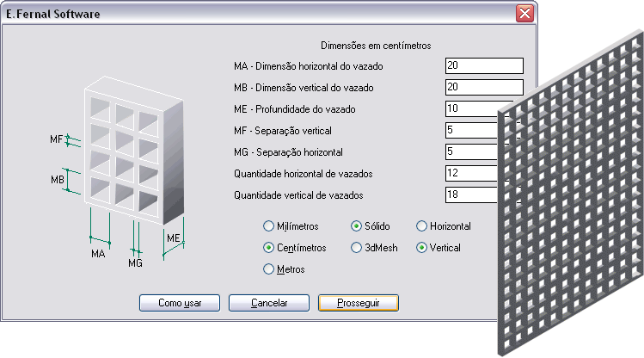
Task: Set orientation to Vertical
Action: pos(421,248)
